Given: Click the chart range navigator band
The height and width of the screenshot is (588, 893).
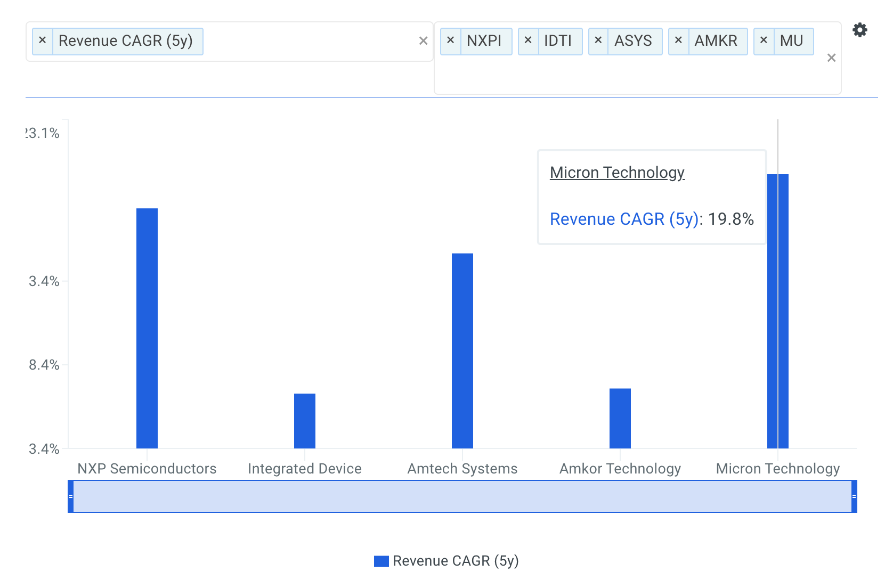Looking at the screenshot, I should (x=462, y=496).
